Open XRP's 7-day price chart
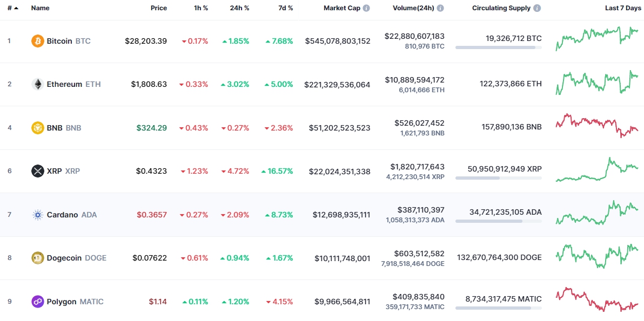 coord(597,169)
